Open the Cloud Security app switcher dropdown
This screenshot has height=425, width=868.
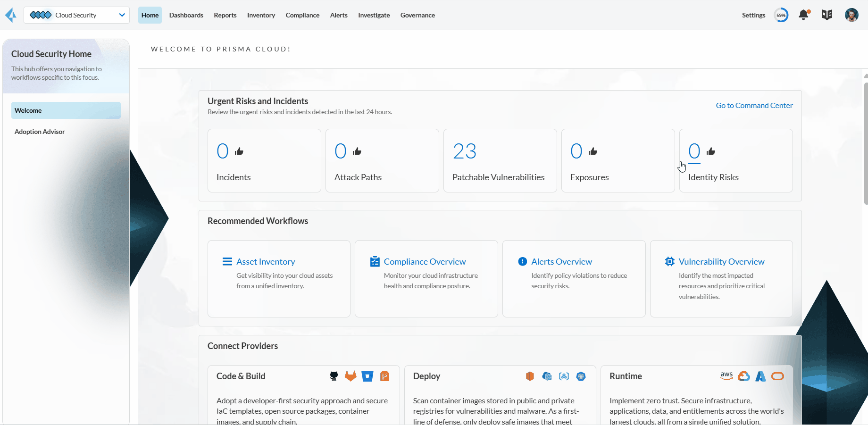[76, 15]
